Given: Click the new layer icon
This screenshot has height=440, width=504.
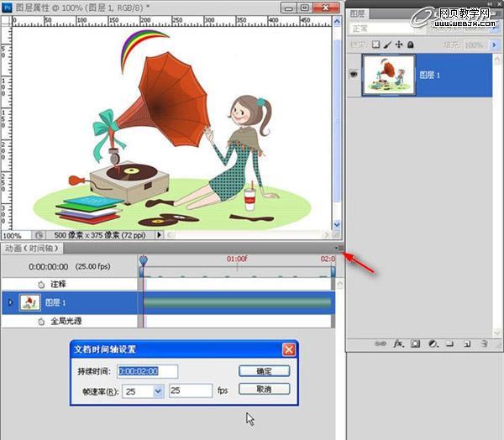Looking at the screenshot, I should click(468, 343).
